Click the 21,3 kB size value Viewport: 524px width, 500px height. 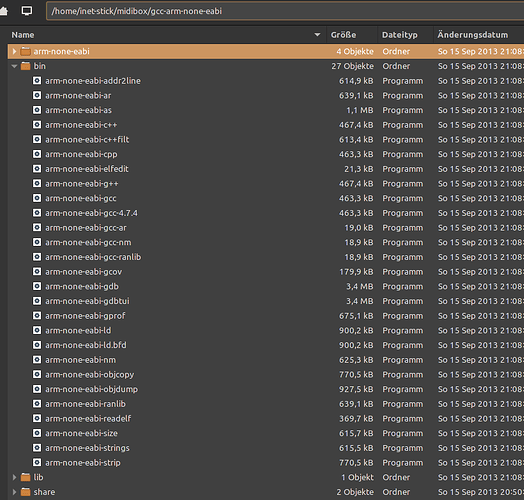click(x=359, y=169)
